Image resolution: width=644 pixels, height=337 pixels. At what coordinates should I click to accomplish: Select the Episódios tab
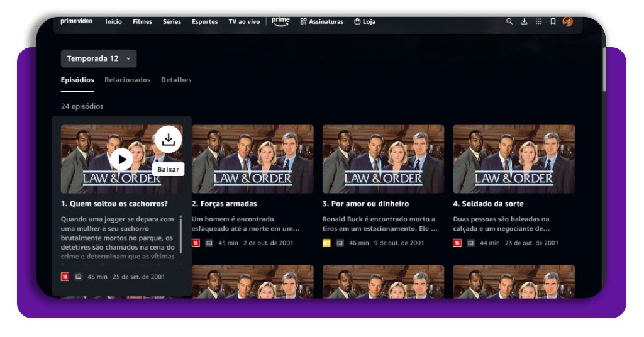(77, 80)
